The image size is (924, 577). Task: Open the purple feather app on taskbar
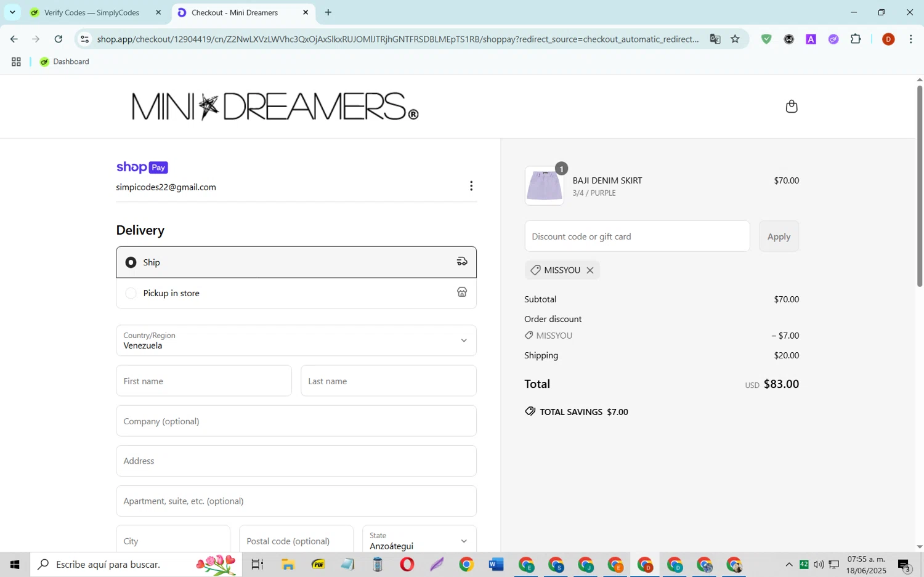[x=437, y=564]
